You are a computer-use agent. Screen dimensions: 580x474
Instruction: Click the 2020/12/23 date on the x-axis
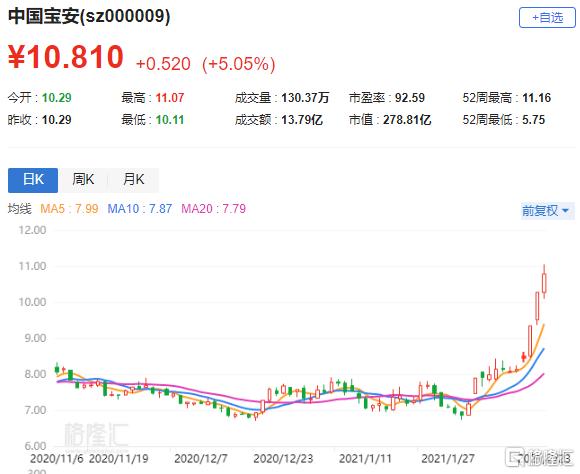[283, 459]
